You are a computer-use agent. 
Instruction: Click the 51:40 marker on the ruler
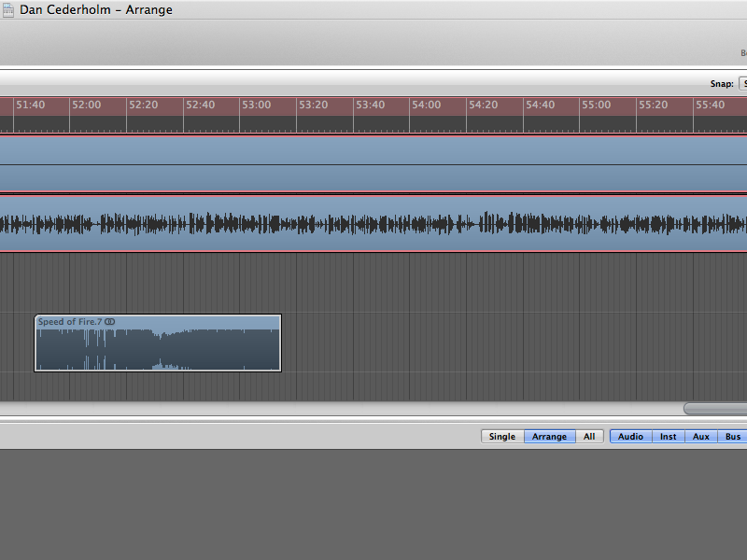pyautogui.click(x=30, y=105)
